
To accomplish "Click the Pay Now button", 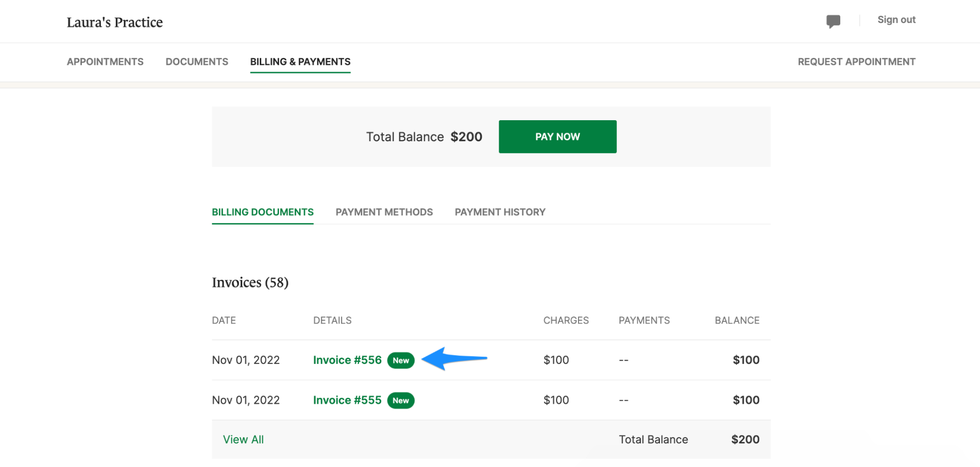I will pyautogui.click(x=557, y=136).
